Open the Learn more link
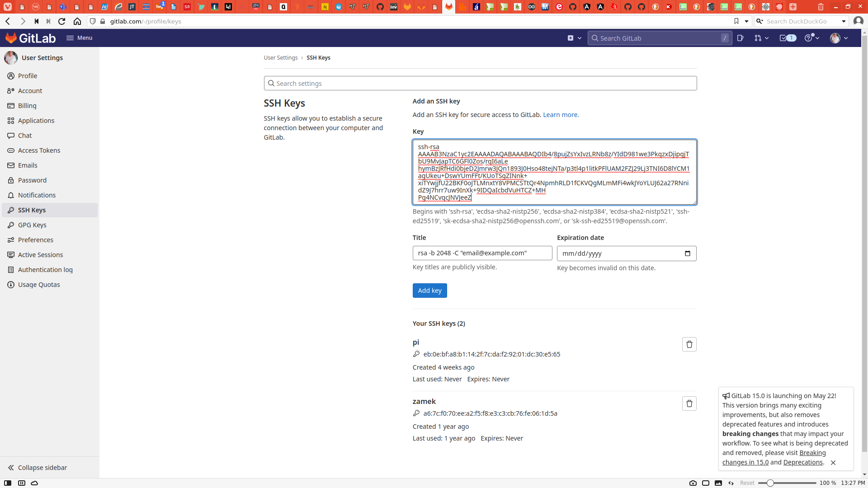This screenshot has width=868, height=488. point(560,115)
